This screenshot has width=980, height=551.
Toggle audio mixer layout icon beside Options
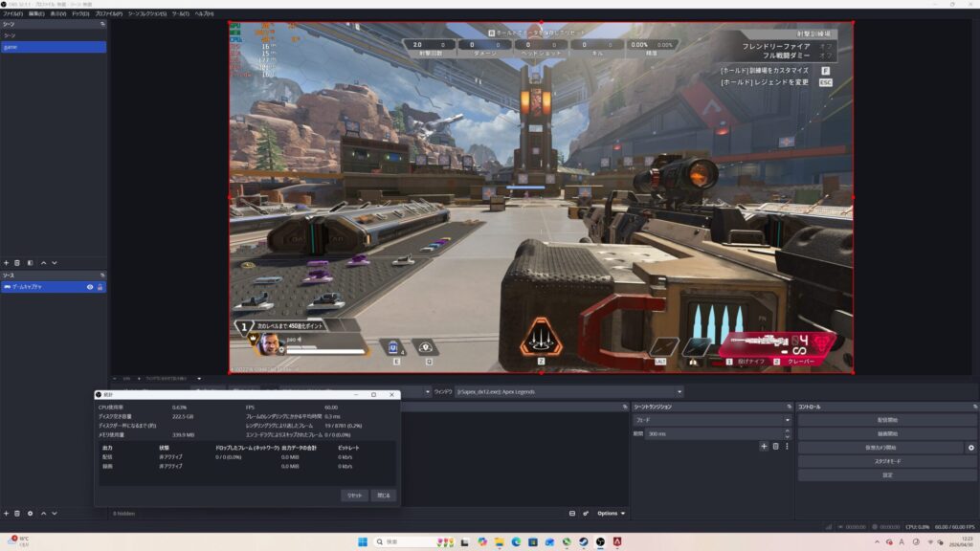coord(572,514)
